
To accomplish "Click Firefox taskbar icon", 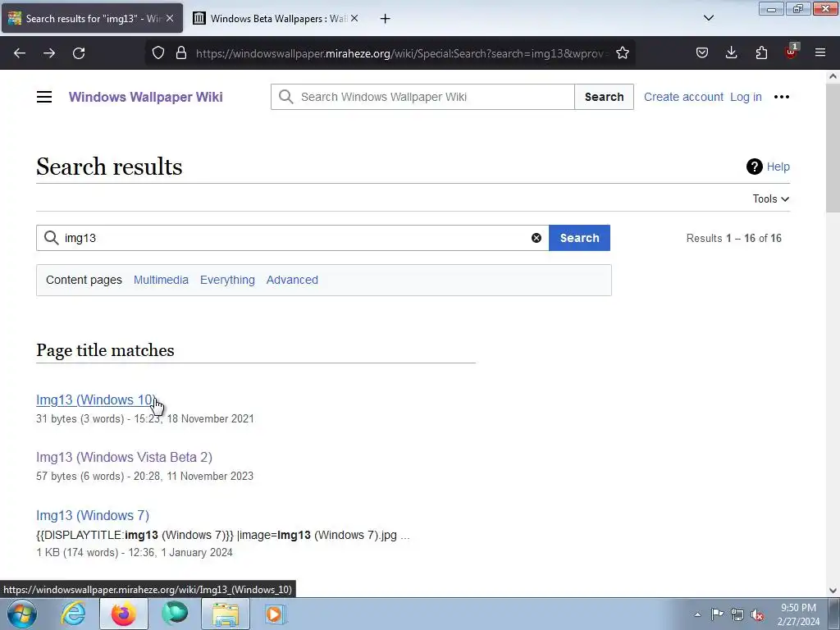I will click(124, 614).
